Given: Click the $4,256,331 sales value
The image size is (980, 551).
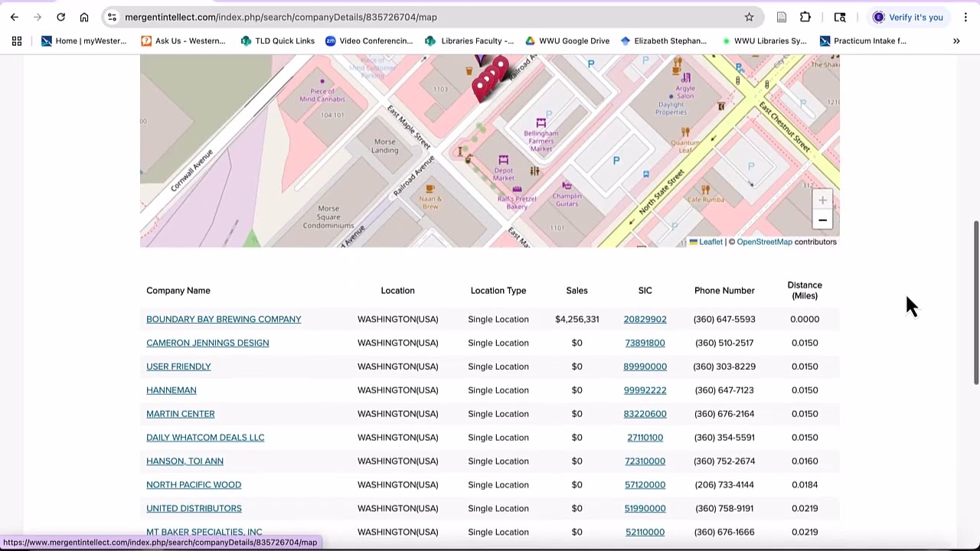Looking at the screenshot, I should click(x=577, y=319).
